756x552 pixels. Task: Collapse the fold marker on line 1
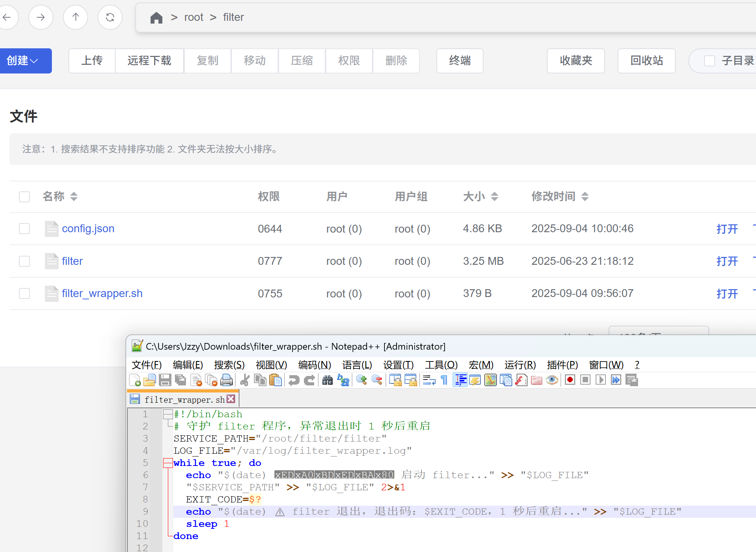click(168, 414)
